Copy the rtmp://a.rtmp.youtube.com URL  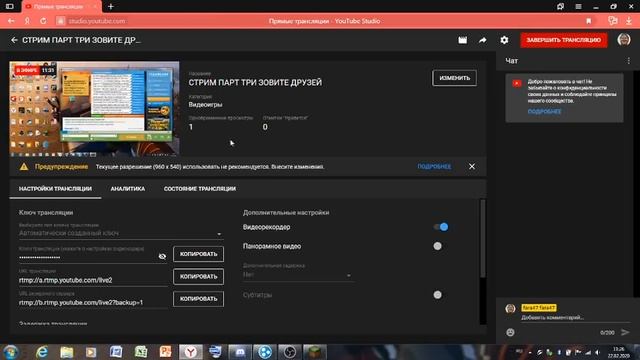tap(198, 276)
